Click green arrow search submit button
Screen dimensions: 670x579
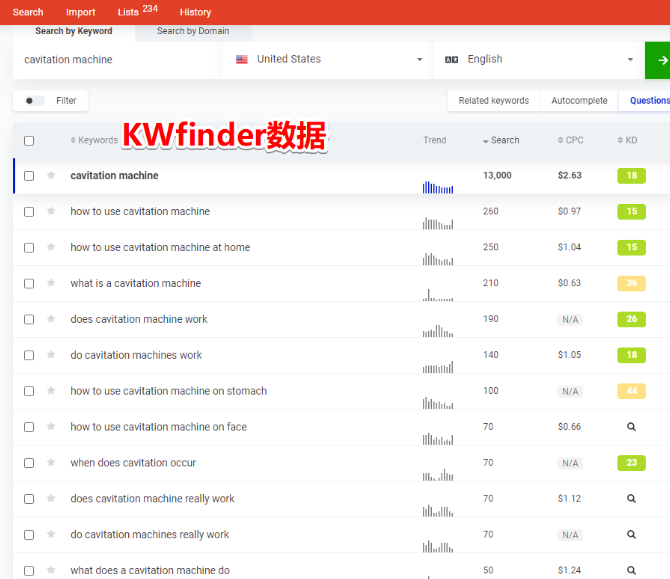coord(659,60)
